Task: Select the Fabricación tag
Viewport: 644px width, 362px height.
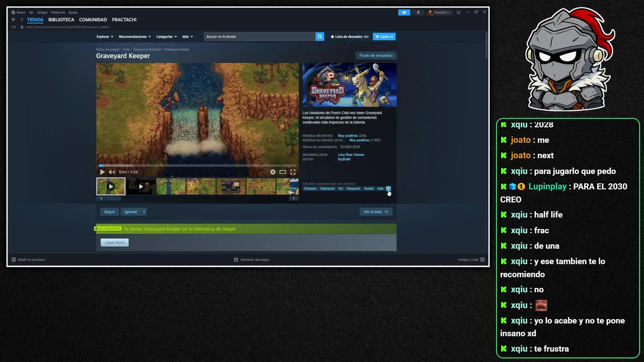Action: (x=328, y=189)
